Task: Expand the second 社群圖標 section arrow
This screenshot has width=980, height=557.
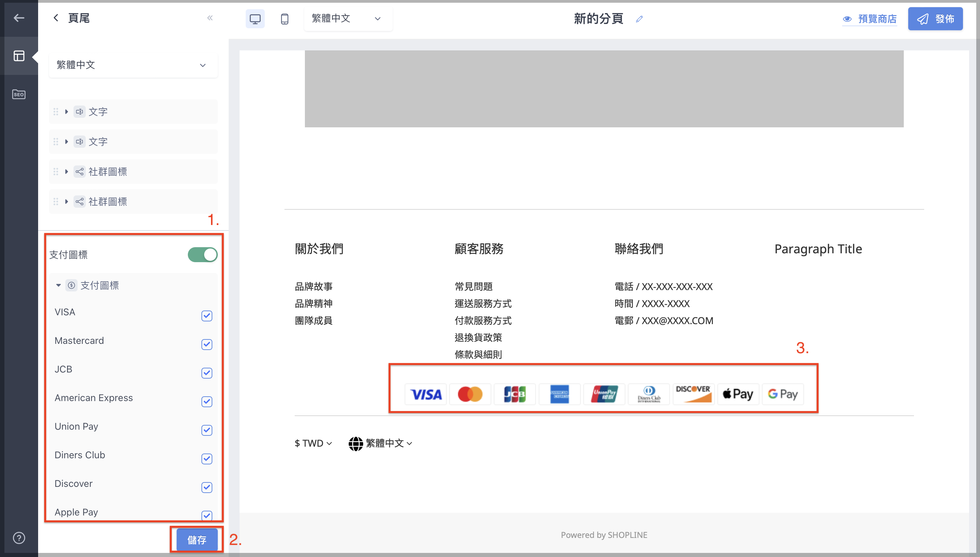Action: pos(66,202)
